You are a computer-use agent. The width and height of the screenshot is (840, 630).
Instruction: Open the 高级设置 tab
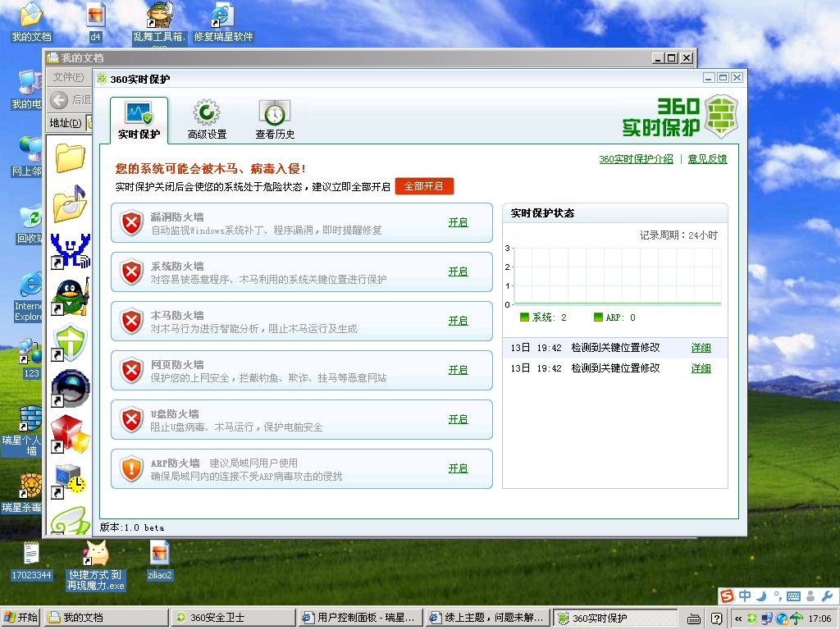(207, 120)
